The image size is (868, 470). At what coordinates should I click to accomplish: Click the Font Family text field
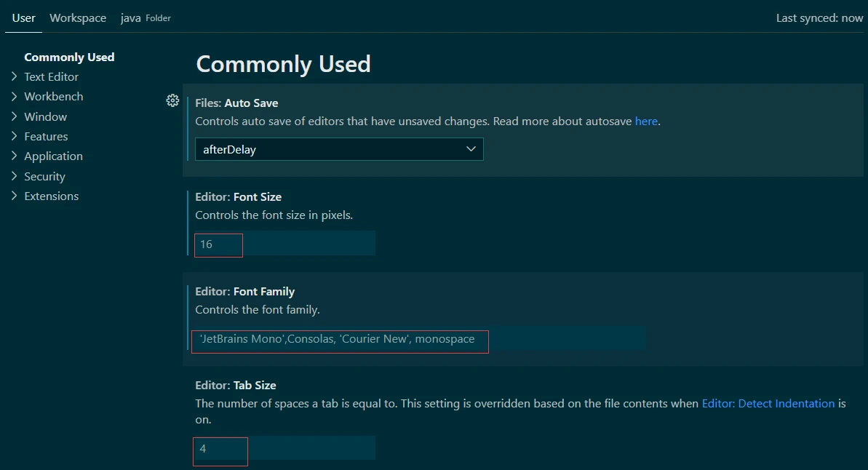click(x=420, y=339)
